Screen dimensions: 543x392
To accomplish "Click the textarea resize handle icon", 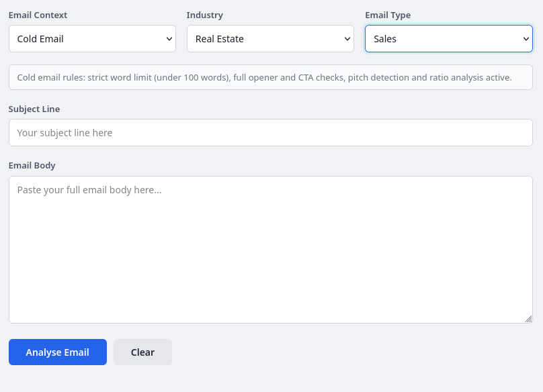I will 528,317.
